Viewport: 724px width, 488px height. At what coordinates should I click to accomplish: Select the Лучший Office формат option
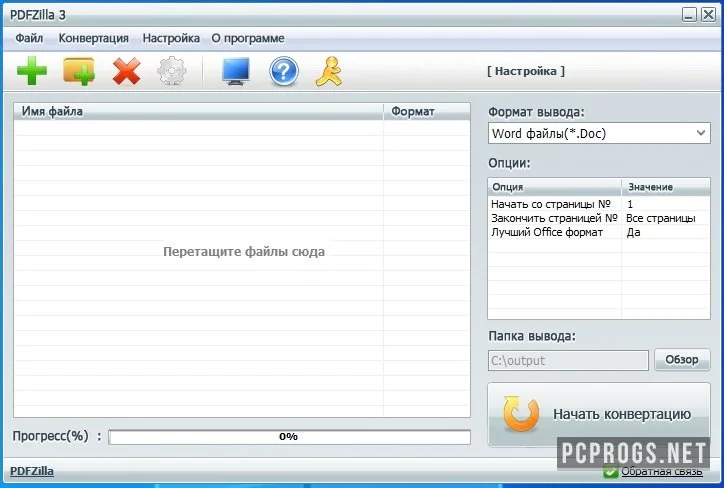click(547, 232)
